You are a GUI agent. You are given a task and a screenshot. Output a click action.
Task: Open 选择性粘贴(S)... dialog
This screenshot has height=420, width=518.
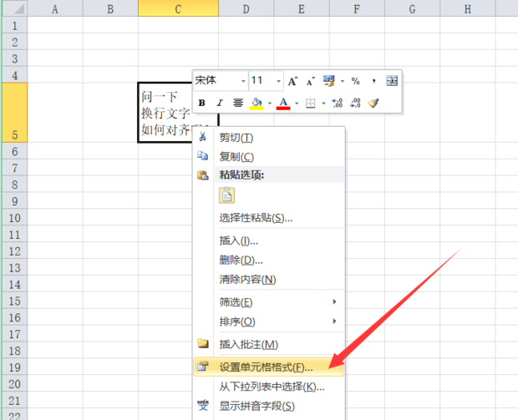tap(269, 218)
